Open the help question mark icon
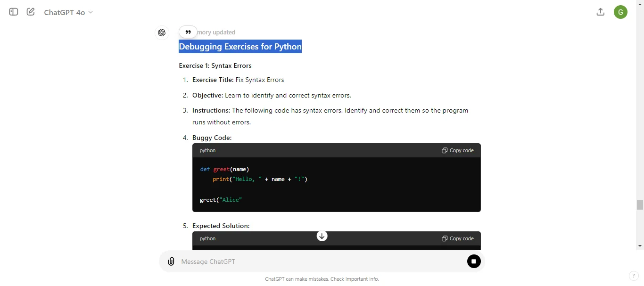 (633, 276)
